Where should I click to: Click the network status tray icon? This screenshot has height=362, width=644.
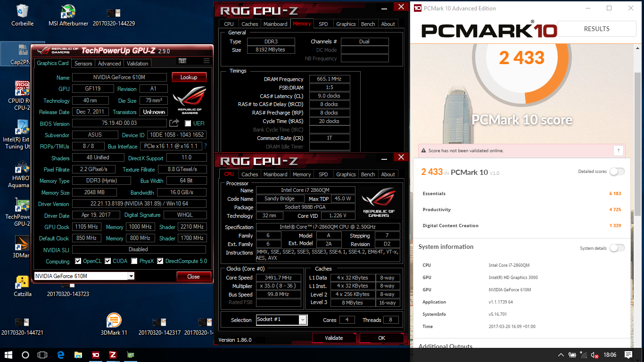click(584, 355)
